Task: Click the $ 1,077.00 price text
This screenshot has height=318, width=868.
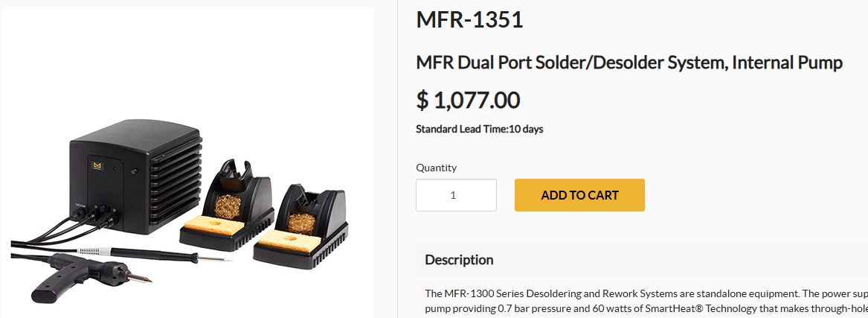Action: click(468, 101)
